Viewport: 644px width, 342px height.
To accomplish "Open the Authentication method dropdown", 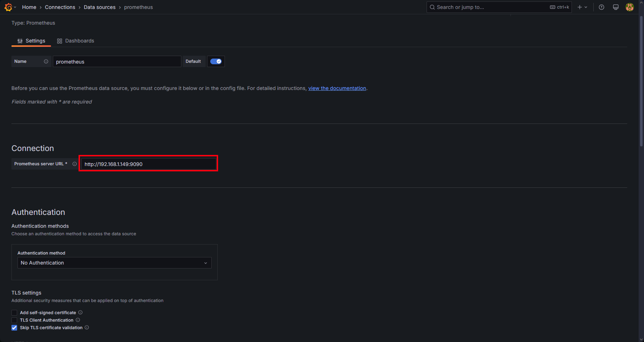I will coord(114,263).
